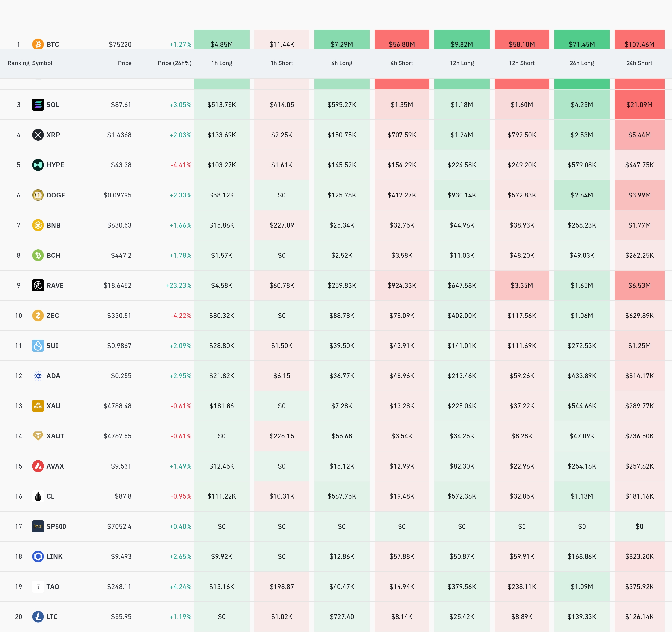Click the SUI droplet icon
The width and height of the screenshot is (672, 632).
38,346
